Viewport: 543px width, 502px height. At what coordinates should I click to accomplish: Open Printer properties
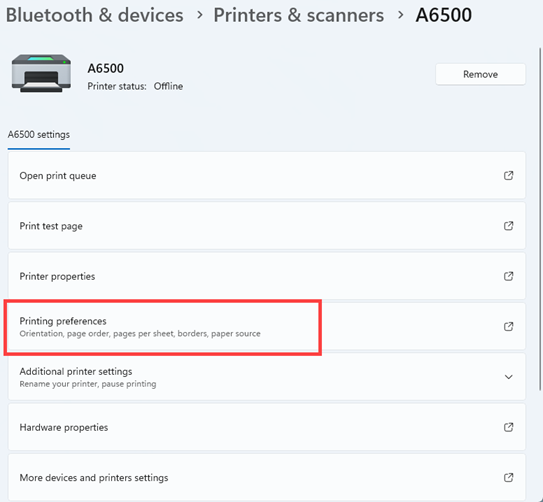click(x=267, y=276)
